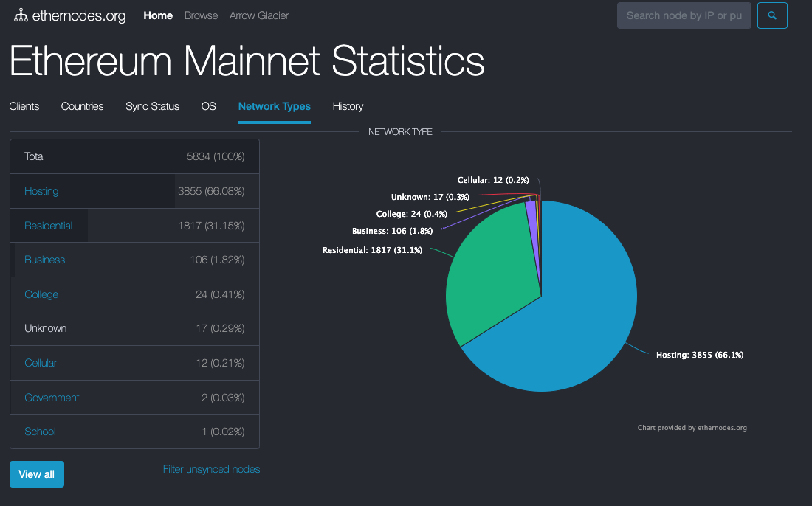The height and width of the screenshot is (506, 812).
Task: Switch to the Clients tab
Action: pyautogui.click(x=24, y=106)
